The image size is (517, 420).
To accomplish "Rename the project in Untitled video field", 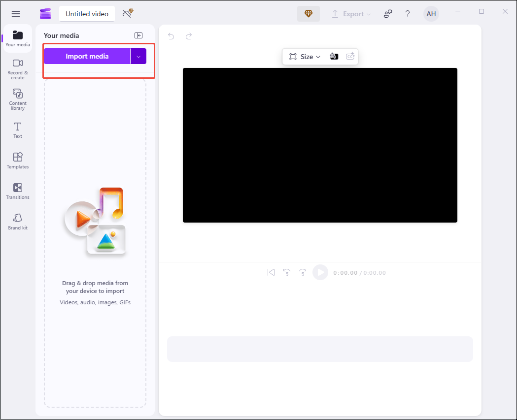I will pos(87,14).
